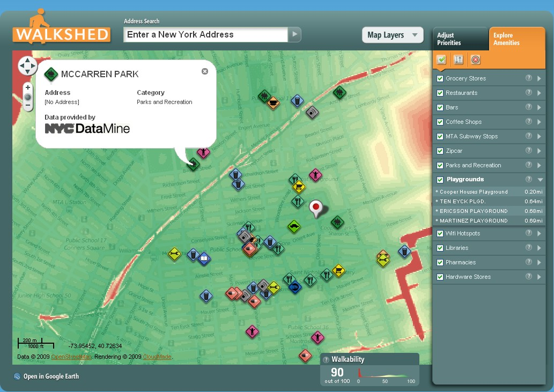This screenshot has height=392, width=554.
Task: Select Cooper Houses Playground in the list
Action: (x=489, y=192)
